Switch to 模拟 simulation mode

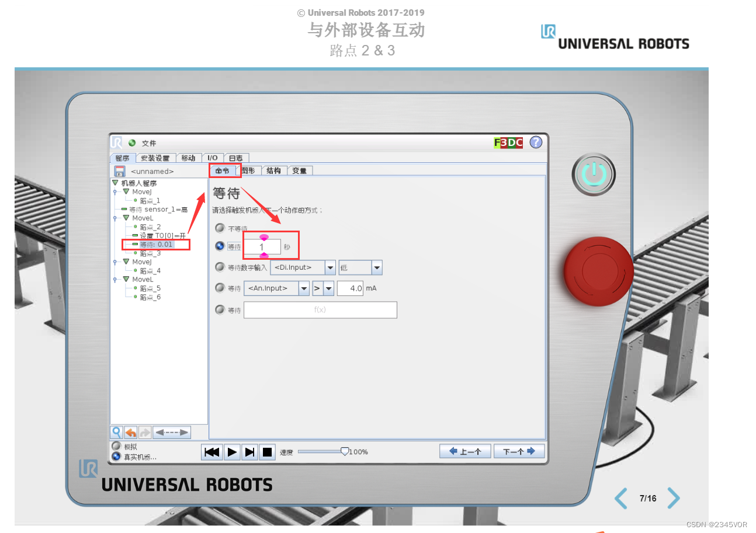pyautogui.click(x=116, y=447)
